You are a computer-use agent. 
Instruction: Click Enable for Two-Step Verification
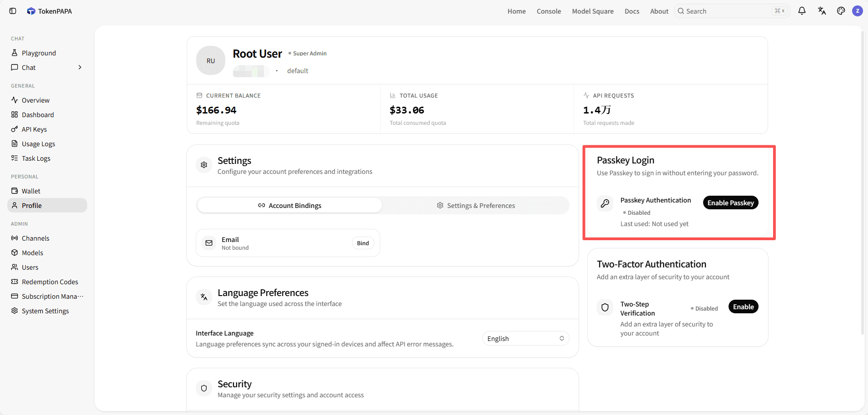tap(743, 306)
